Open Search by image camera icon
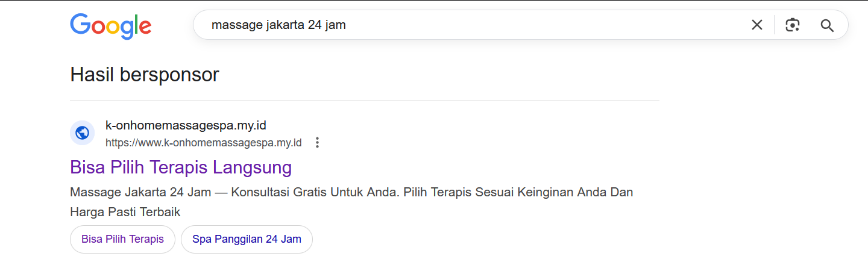Image resolution: width=868 pixels, height=268 pixels. click(792, 25)
